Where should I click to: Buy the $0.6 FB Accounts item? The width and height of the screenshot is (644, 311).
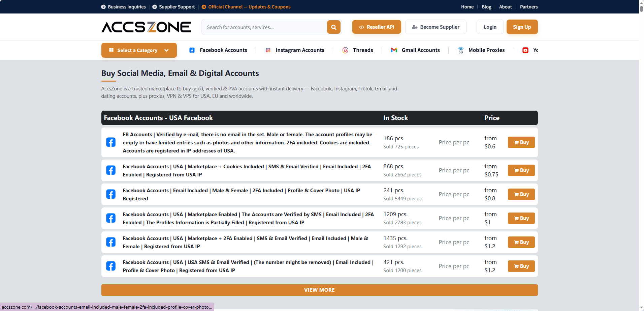click(521, 142)
